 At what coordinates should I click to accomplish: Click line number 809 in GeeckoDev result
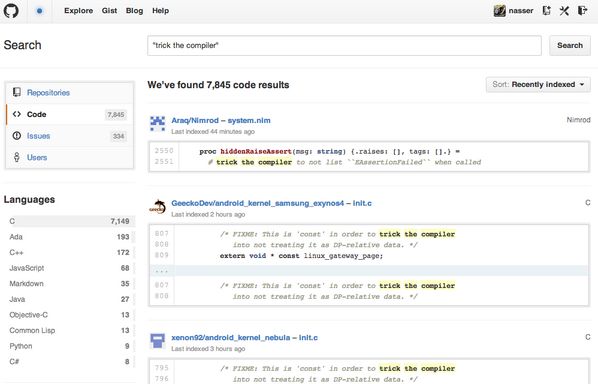point(162,255)
